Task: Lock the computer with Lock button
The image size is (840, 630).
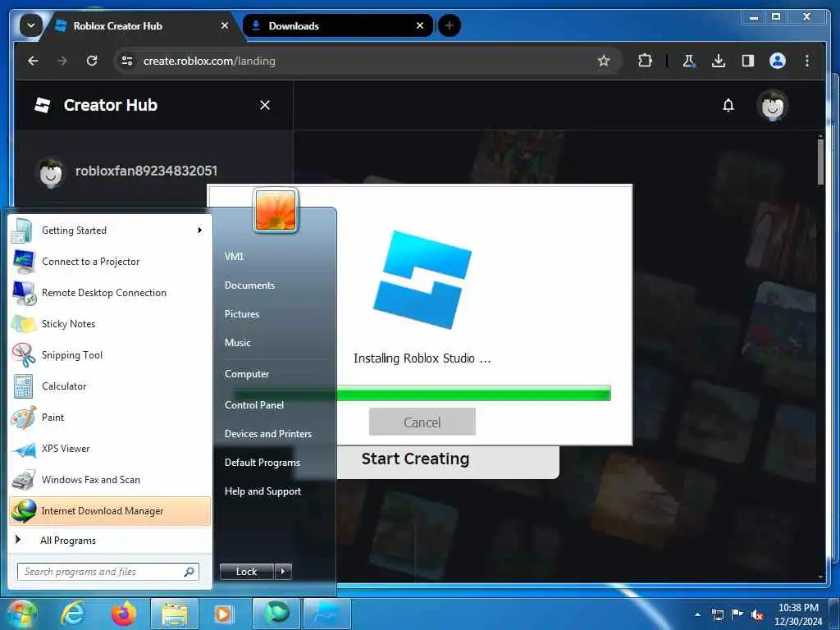Action: (246, 572)
